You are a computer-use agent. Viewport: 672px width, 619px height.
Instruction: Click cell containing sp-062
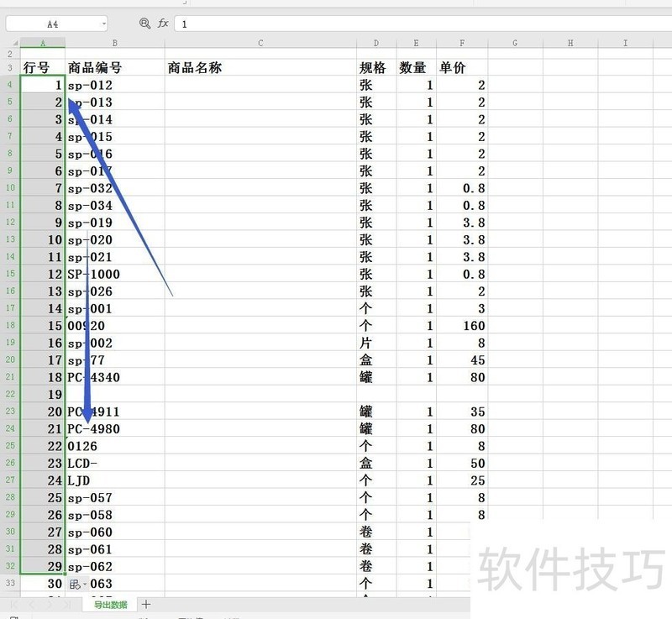click(115, 566)
